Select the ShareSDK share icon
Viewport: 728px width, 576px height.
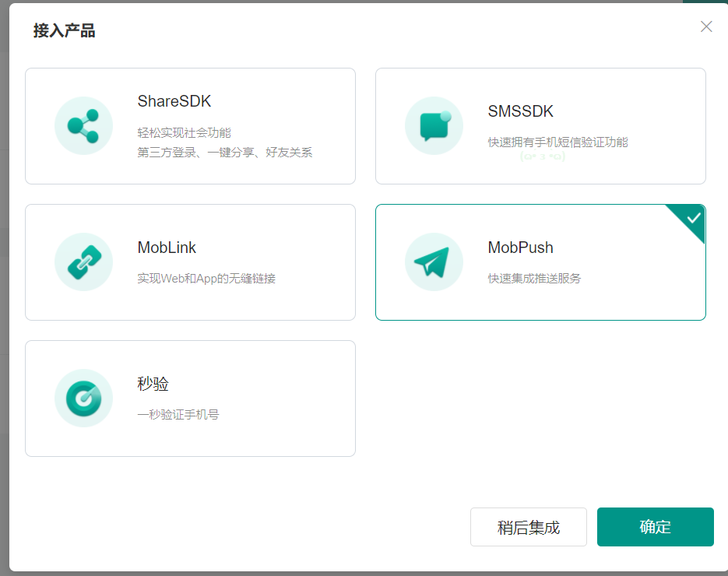tap(83, 125)
